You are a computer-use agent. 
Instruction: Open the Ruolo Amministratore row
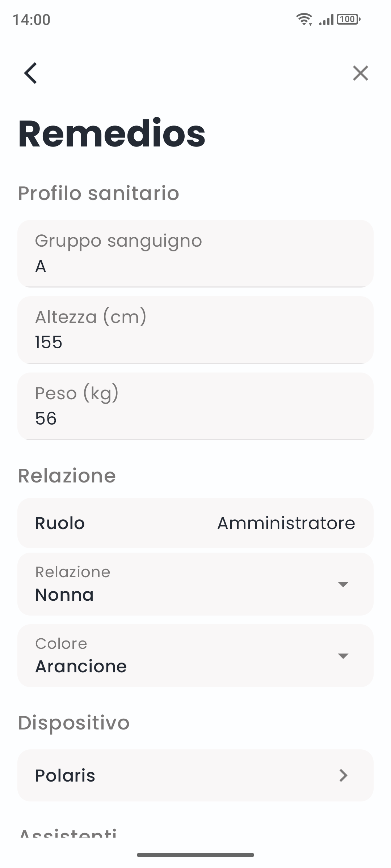coord(195,523)
